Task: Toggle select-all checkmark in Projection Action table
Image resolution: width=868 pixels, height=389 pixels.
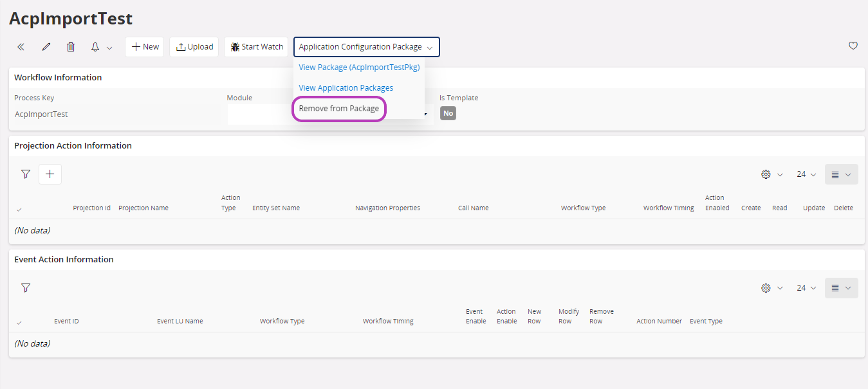Action: [19, 209]
